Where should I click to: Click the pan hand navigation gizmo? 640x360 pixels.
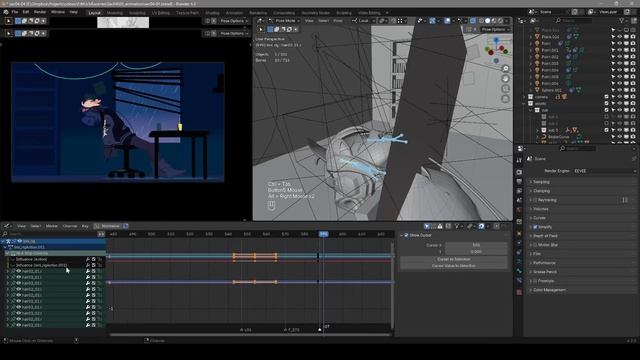pos(505,79)
